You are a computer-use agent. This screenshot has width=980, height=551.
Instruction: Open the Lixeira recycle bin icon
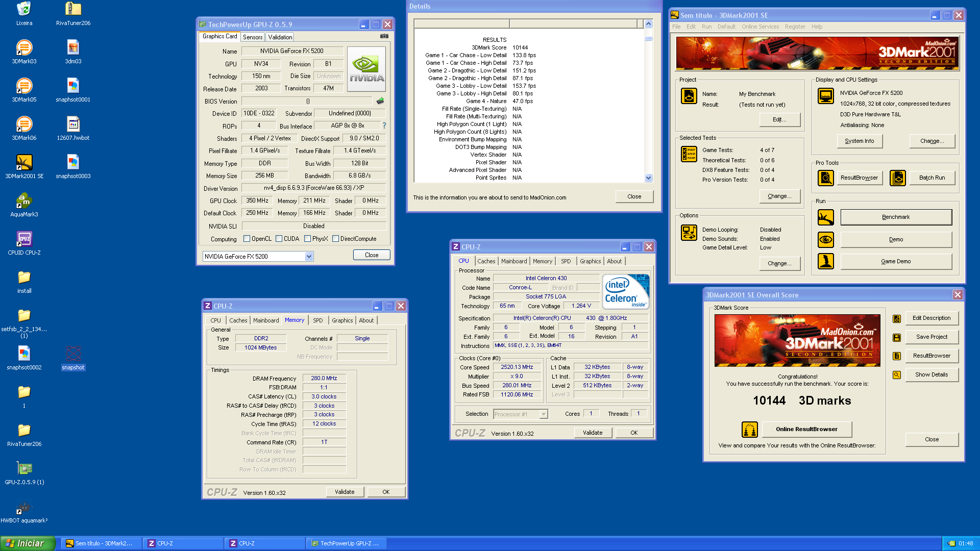24,9
